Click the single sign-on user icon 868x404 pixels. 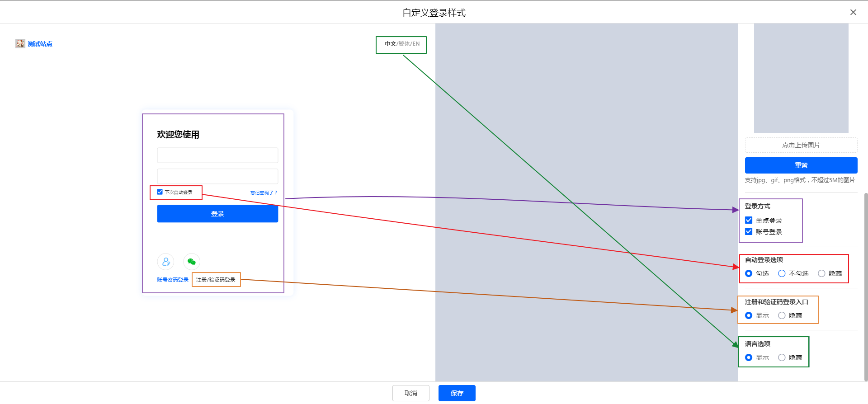(x=165, y=262)
